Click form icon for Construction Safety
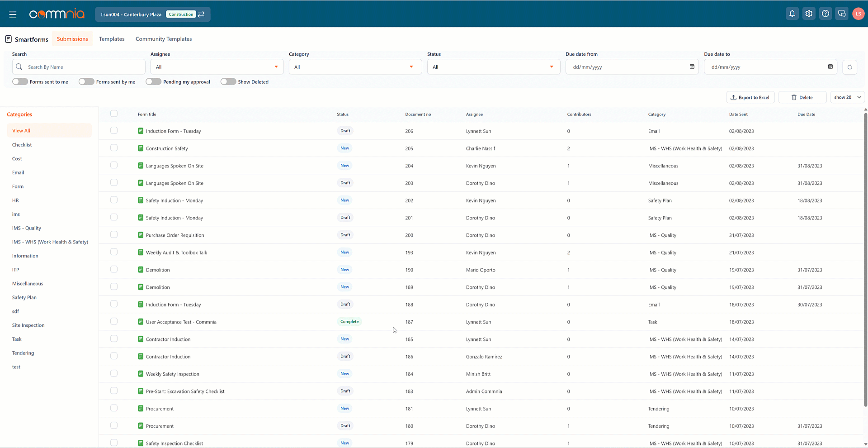Viewport: 868px width, 448px height. pyautogui.click(x=141, y=148)
